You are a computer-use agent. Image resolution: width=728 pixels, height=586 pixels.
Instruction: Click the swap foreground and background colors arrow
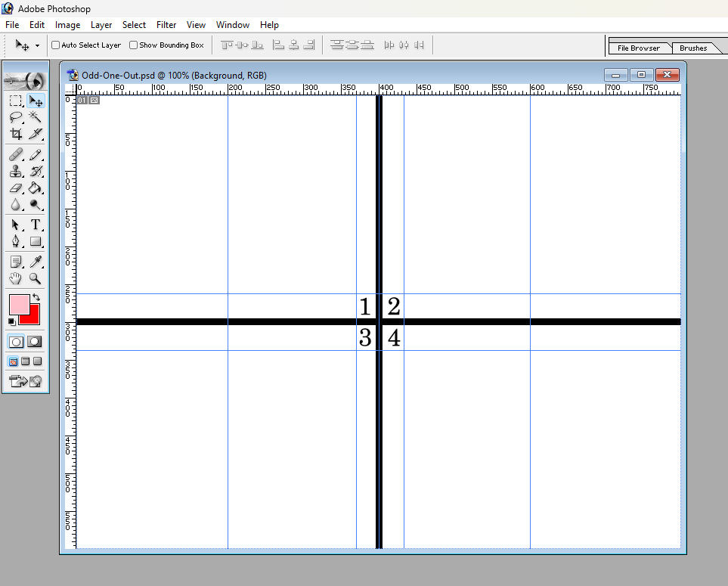pyautogui.click(x=36, y=297)
